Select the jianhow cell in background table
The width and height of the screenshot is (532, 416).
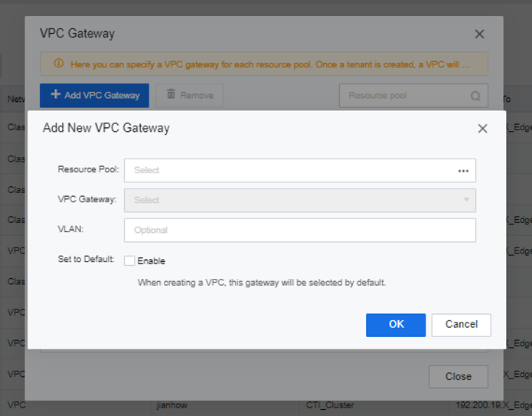click(x=171, y=404)
